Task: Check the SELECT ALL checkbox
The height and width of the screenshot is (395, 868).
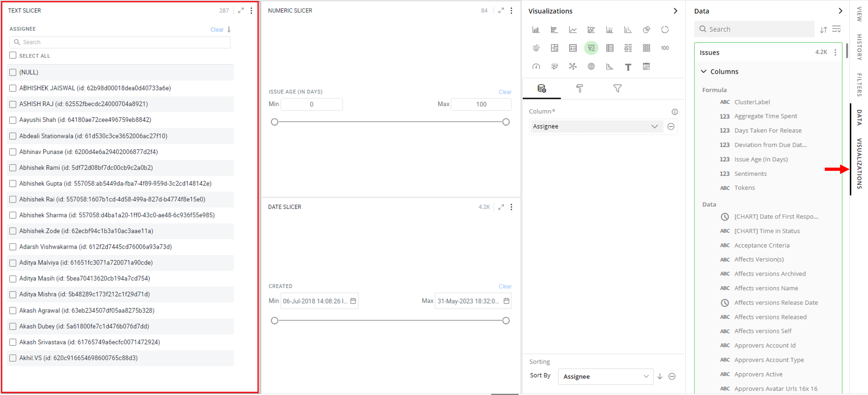Action: (x=13, y=55)
